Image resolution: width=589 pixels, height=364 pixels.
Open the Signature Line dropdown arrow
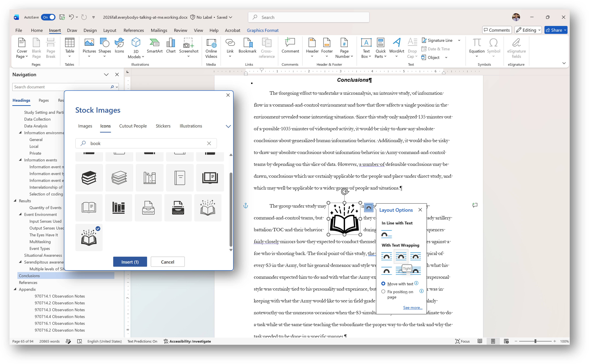coord(459,40)
